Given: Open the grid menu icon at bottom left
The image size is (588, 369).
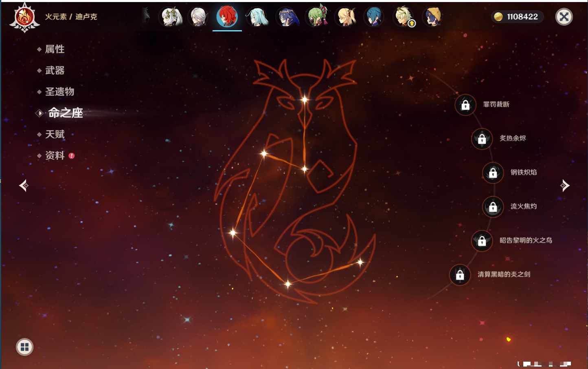Looking at the screenshot, I should tap(24, 347).
